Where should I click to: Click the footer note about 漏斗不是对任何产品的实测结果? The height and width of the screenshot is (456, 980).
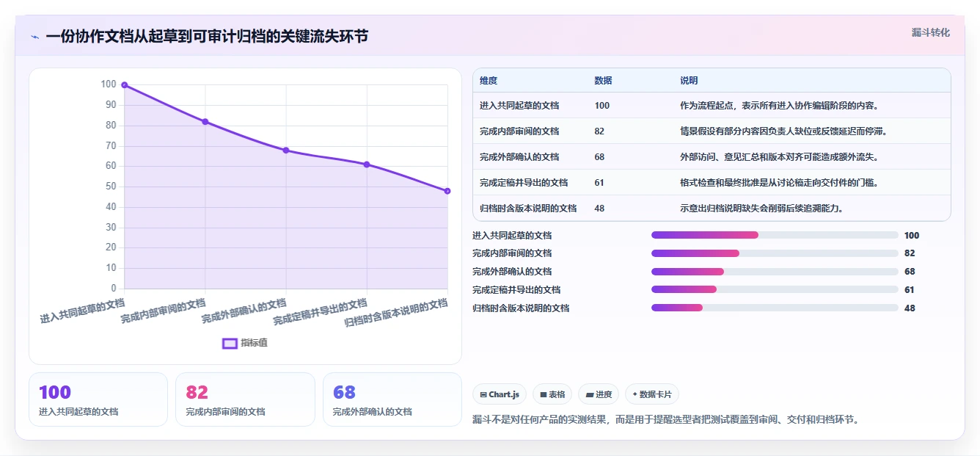pos(665,420)
